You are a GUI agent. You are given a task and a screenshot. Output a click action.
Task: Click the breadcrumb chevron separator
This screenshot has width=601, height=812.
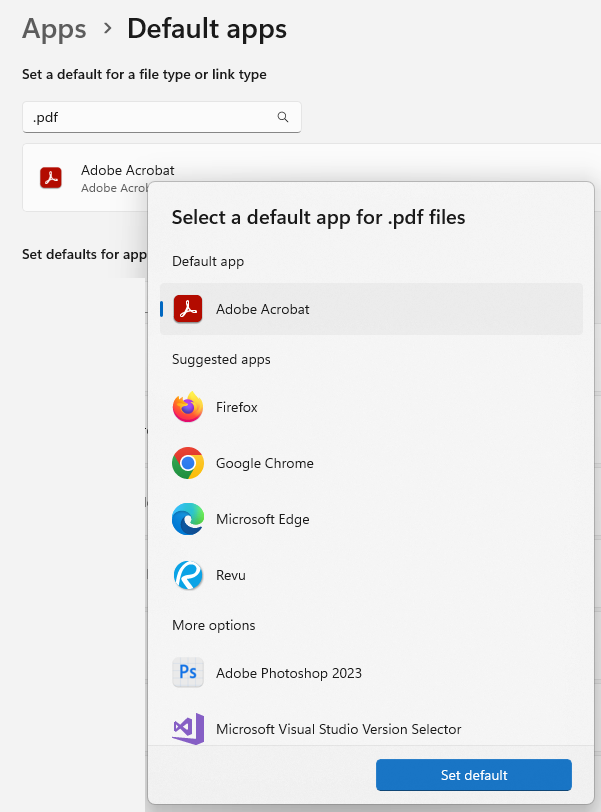tap(107, 28)
